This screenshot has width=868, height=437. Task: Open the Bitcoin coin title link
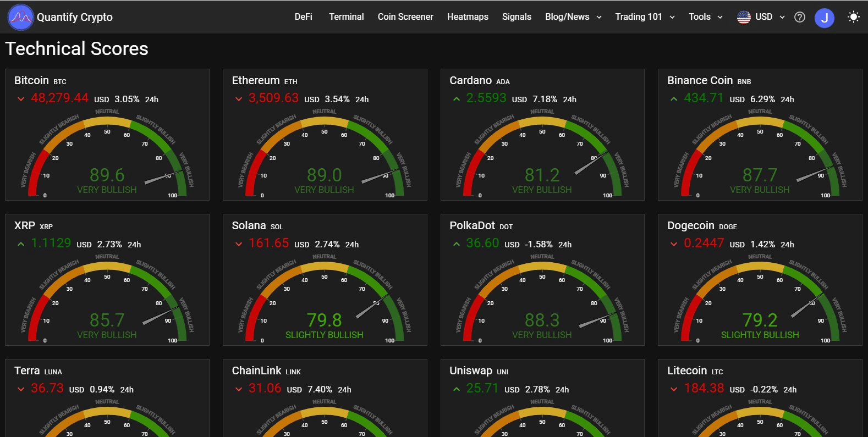(x=40, y=81)
